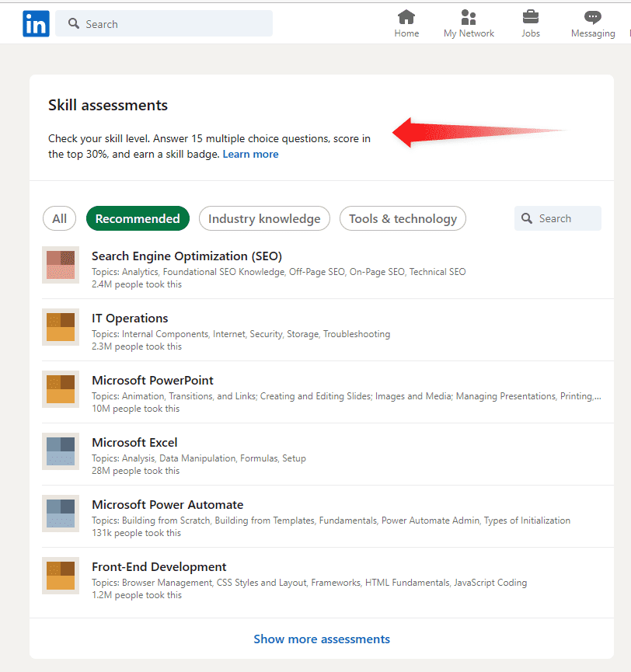
Task: Click the Front-End Development assessment thumbnail
Action: [x=61, y=576]
